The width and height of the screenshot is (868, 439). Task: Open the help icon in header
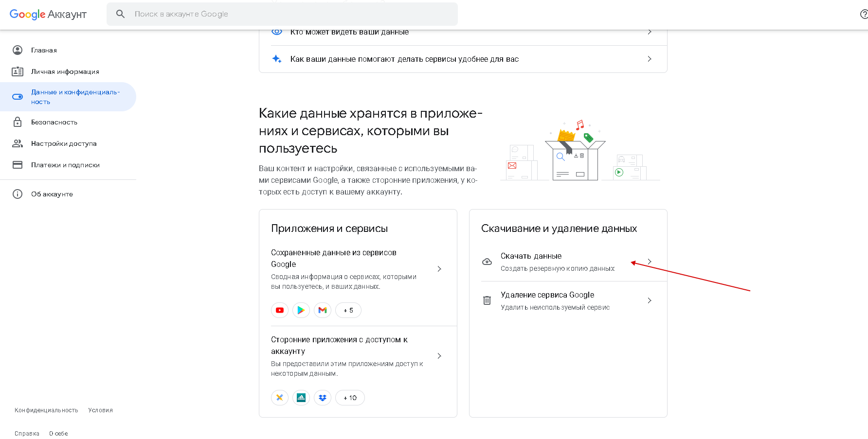click(864, 14)
